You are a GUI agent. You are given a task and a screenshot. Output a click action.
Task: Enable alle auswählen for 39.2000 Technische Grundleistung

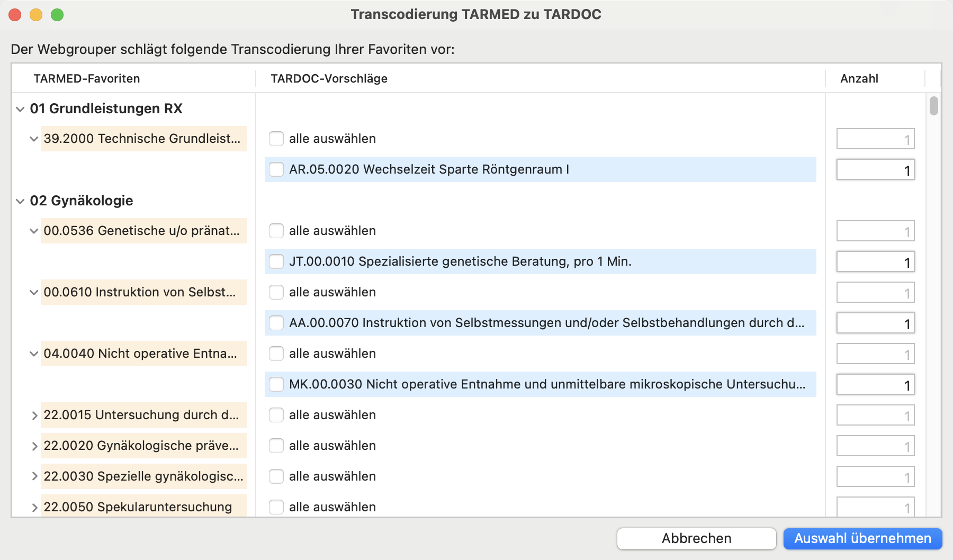[x=276, y=138]
